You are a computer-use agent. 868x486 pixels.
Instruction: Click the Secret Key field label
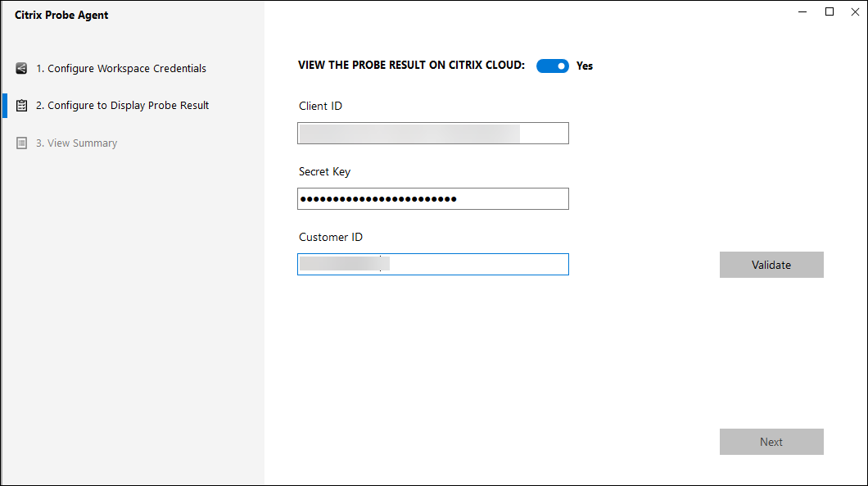tap(325, 172)
